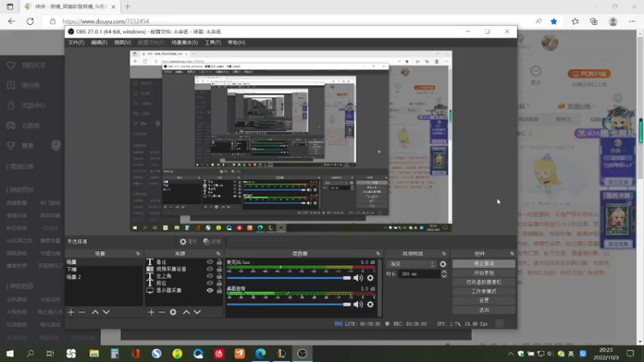
Task: Show hidden tray icons with the taskbar chevron
Action: click(x=510, y=354)
